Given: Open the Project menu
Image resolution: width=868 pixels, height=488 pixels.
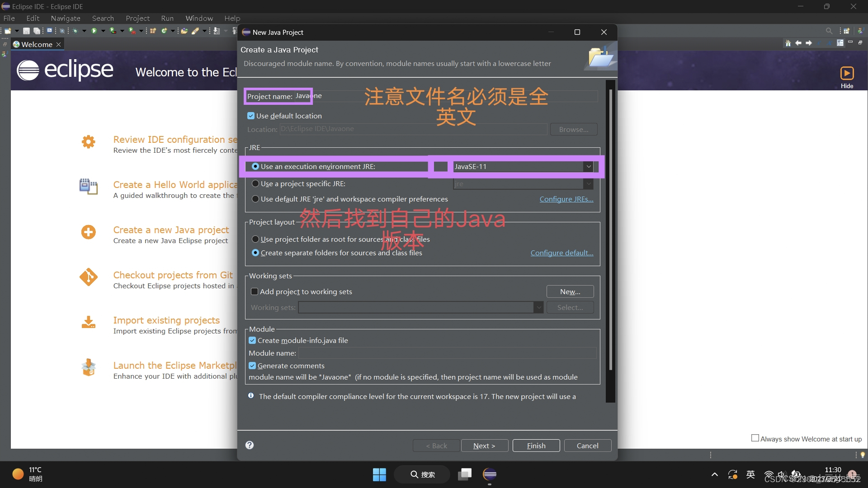Looking at the screenshot, I should [x=137, y=18].
